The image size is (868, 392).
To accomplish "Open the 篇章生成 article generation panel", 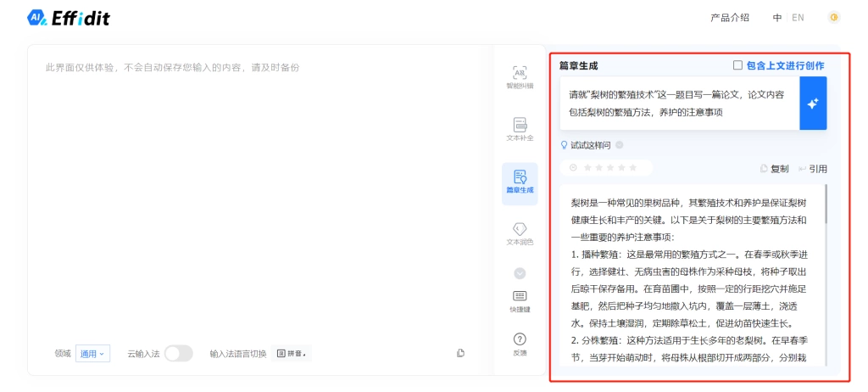I will point(520,183).
